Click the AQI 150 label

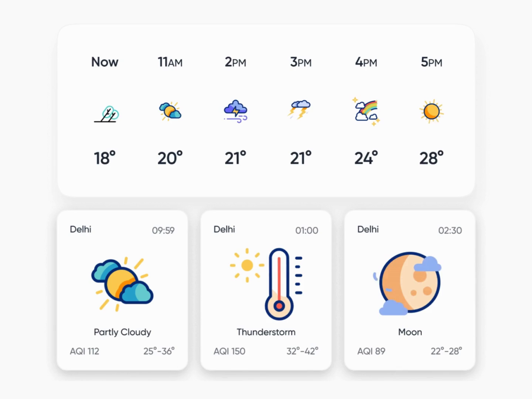(x=229, y=351)
